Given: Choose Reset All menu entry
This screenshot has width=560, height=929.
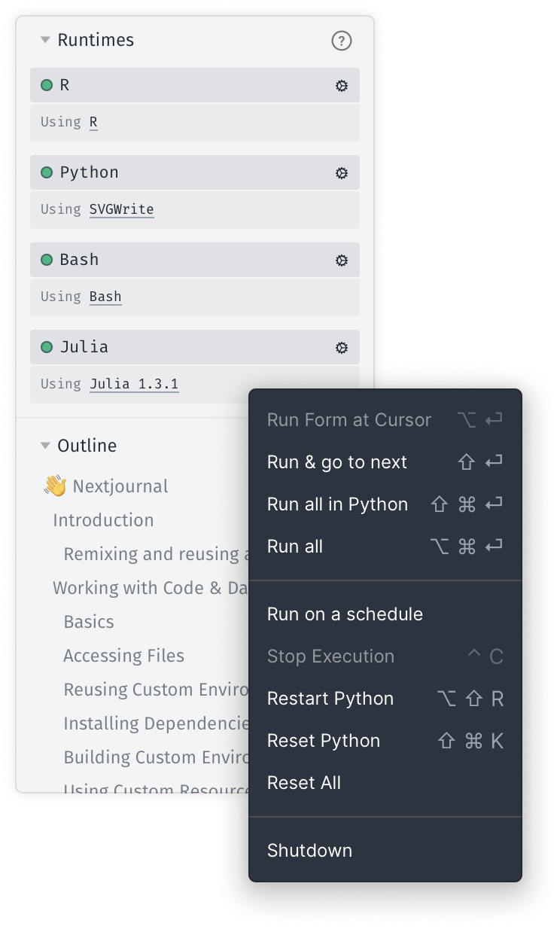Looking at the screenshot, I should [x=304, y=783].
